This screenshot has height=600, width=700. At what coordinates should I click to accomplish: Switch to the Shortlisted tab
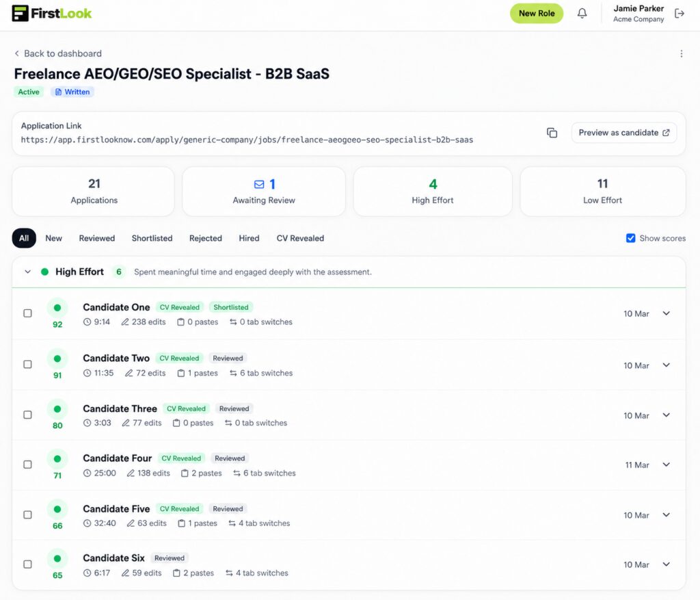[x=152, y=238]
